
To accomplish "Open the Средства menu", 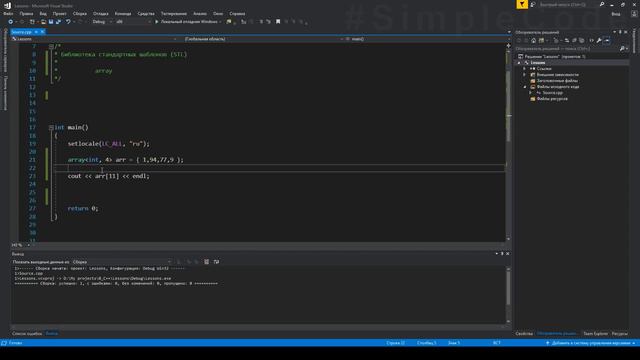I will [146, 13].
